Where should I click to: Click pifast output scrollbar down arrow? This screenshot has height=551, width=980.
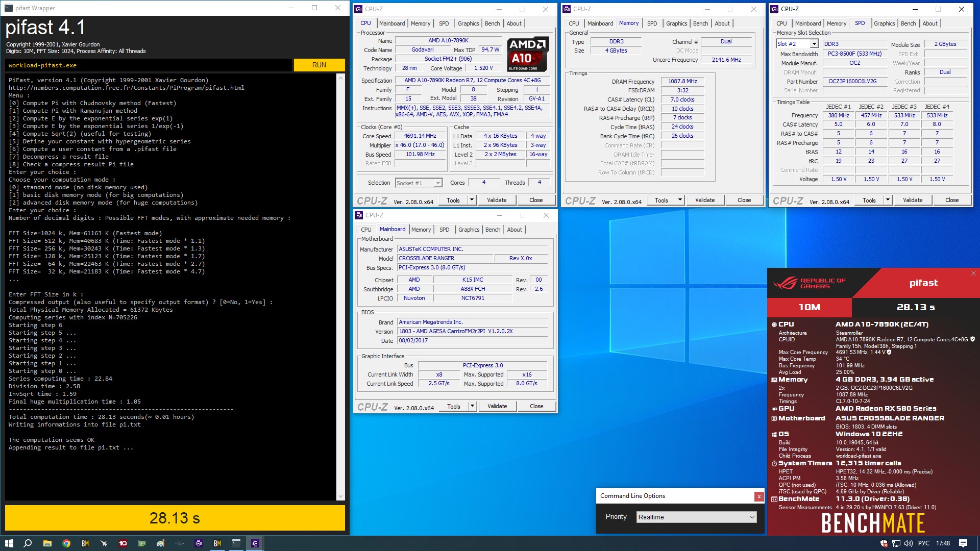click(x=341, y=496)
